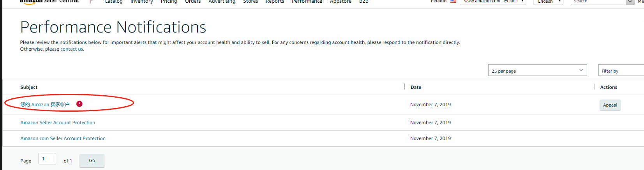Click the Go pagination button
Image resolution: width=644 pixels, height=170 pixels.
(x=92, y=161)
